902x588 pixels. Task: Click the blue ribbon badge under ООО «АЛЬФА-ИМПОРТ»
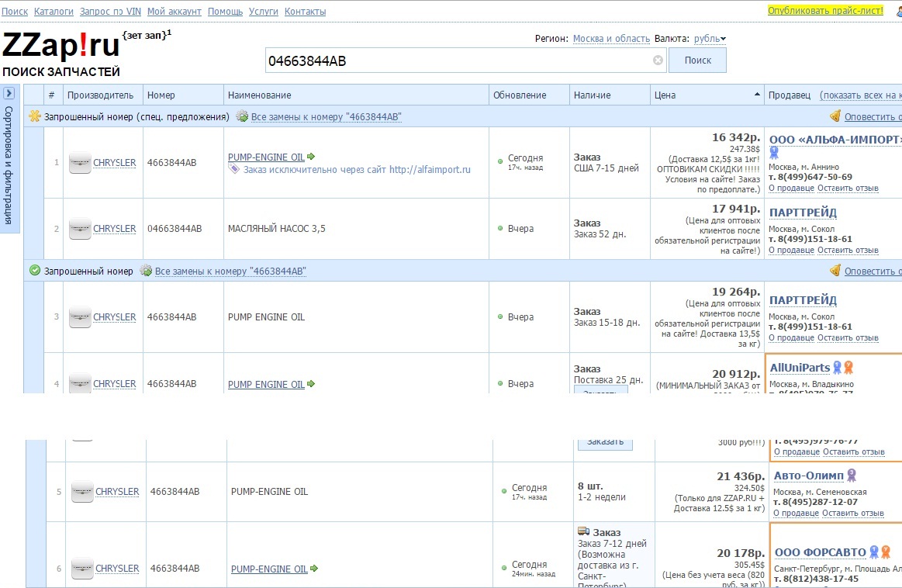point(774,153)
